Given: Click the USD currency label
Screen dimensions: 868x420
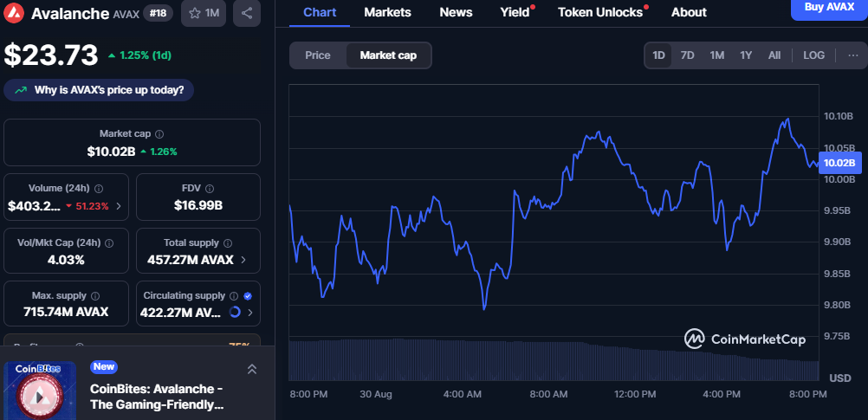Looking at the screenshot, I should click(840, 378).
